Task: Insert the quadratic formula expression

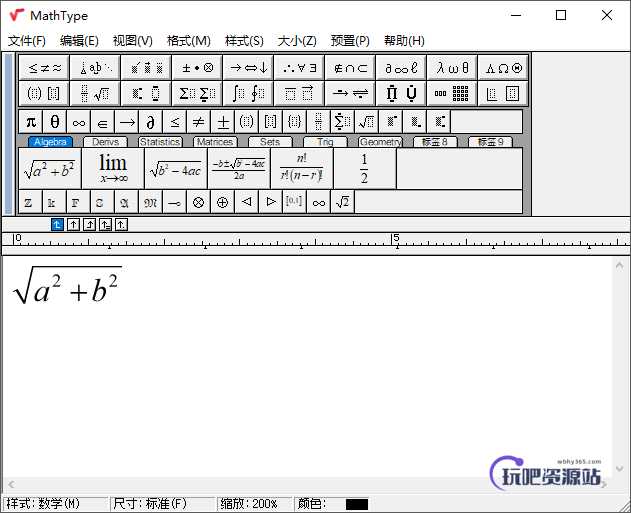Action: click(x=239, y=168)
